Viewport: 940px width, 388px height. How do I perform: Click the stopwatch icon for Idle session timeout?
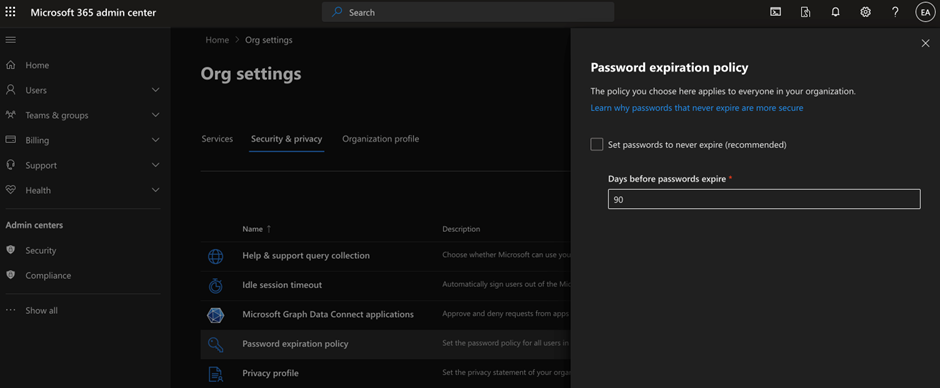(215, 285)
